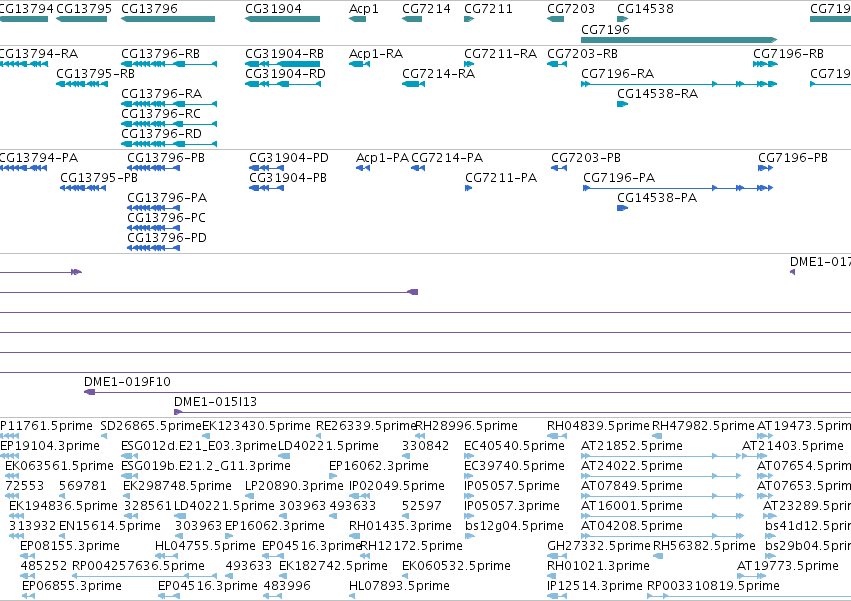Click protein CG7211-PA
Screen dimensions: 851x601
(468, 188)
